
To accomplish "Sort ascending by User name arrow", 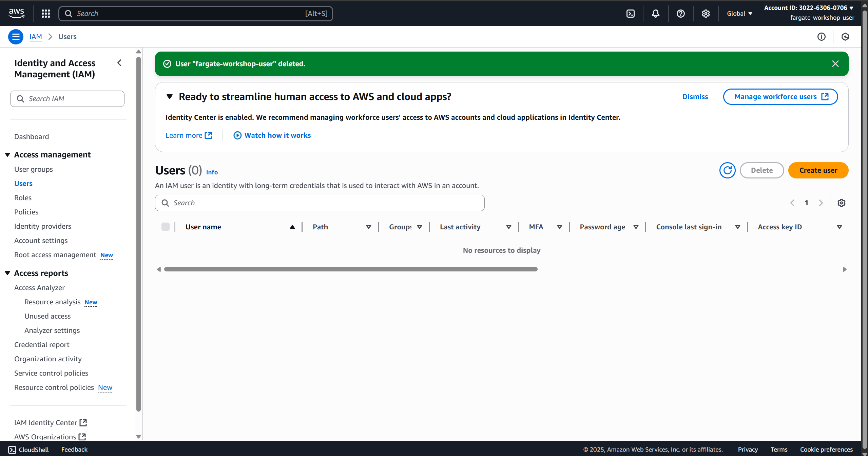I will click(292, 227).
